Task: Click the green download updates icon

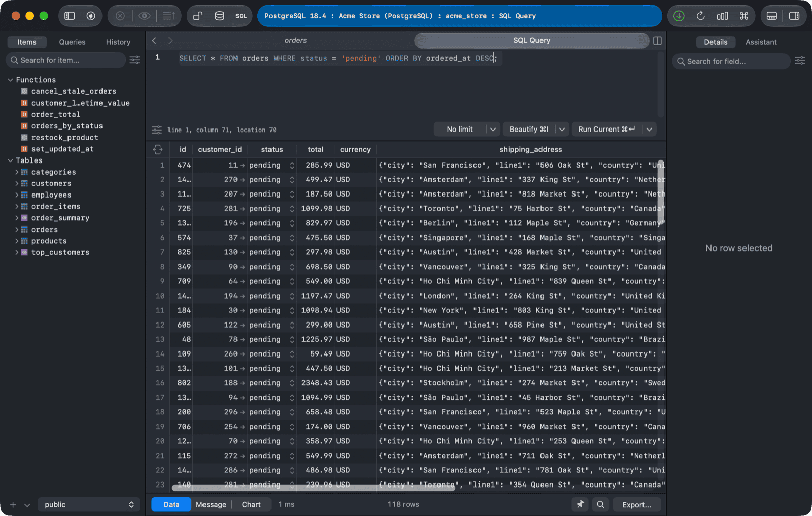Action: (x=679, y=16)
